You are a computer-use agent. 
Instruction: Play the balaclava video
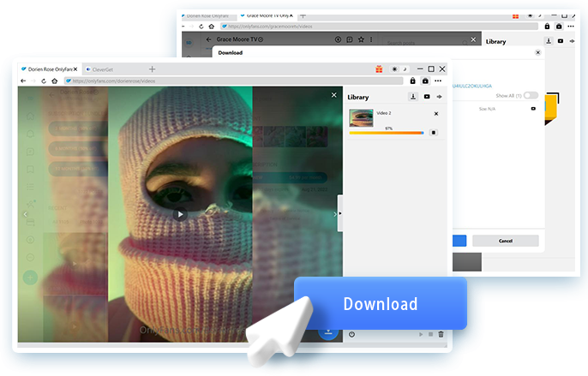pyautogui.click(x=180, y=214)
